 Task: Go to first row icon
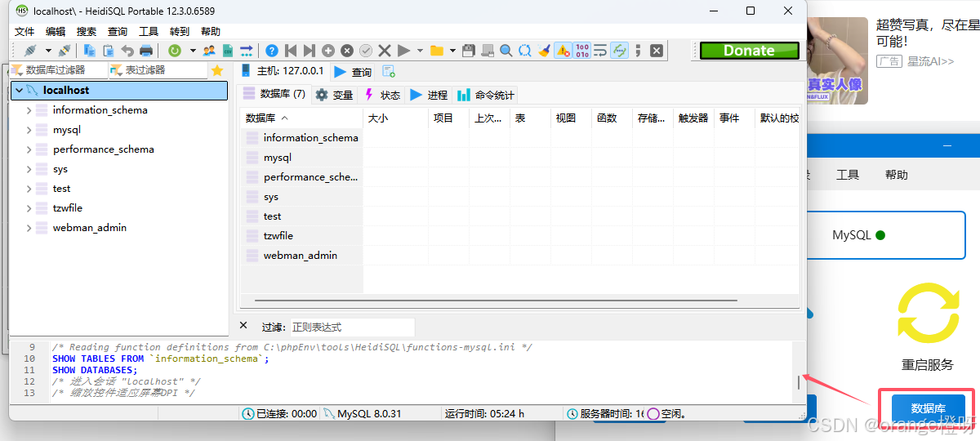(291, 51)
